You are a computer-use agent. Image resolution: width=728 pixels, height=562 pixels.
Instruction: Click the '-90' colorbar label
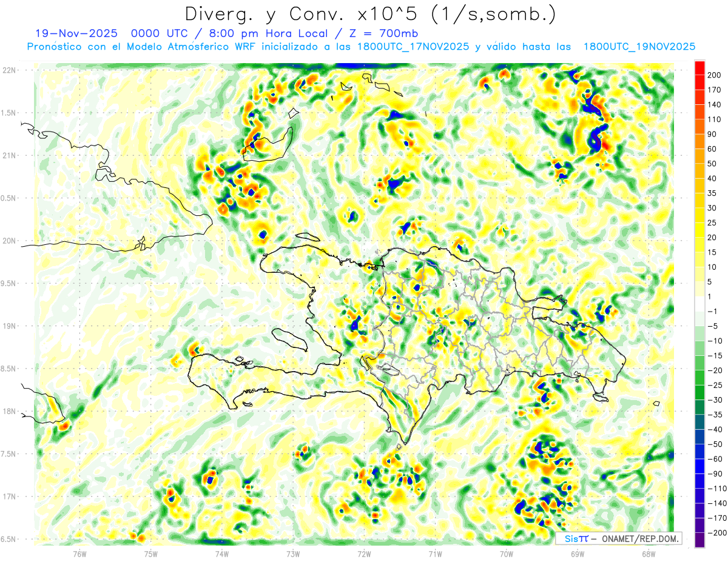[x=716, y=473]
